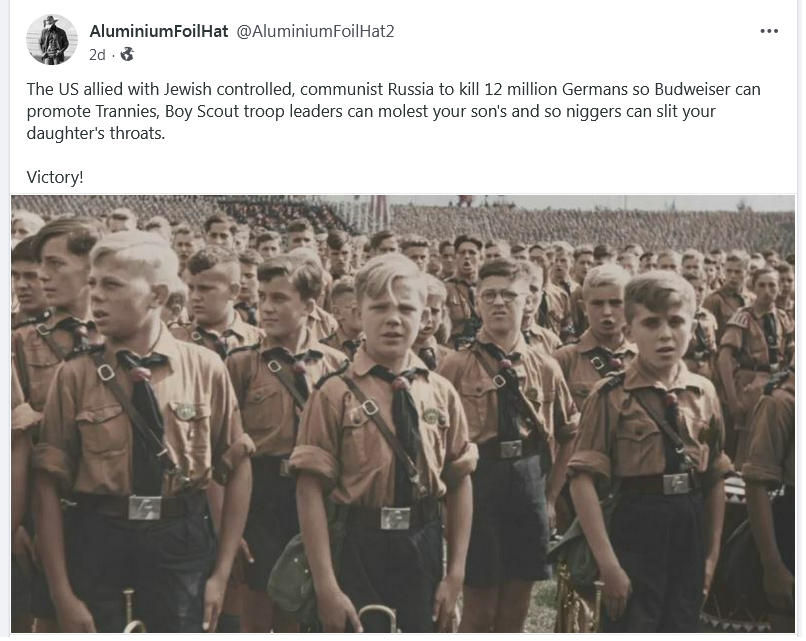Open the permalink from the 2d label

tap(97, 54)
